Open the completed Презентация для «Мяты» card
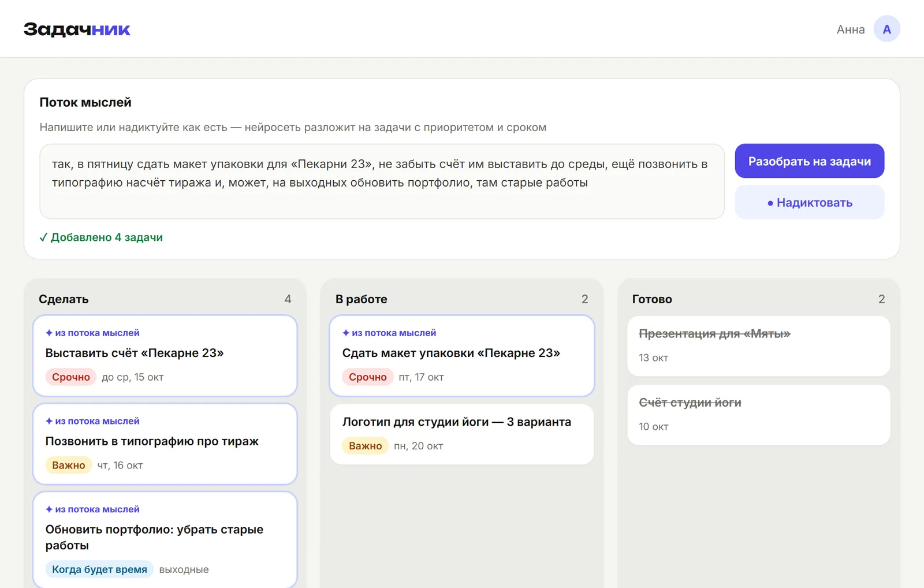Screen dimensions: 924x588 pyautogui.click(x=759, y=346)
